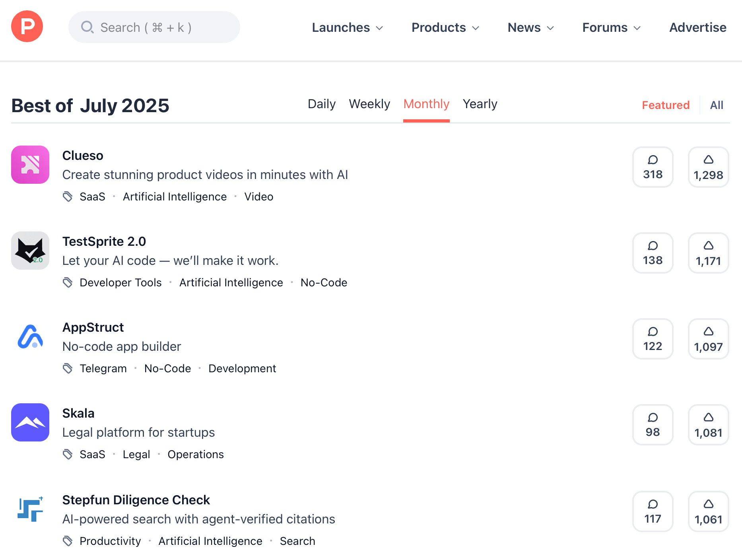Open Clueso's Artificial Intelligence tag
The height and width of the screenshot is (560, 742).
[x=175, y=196]
